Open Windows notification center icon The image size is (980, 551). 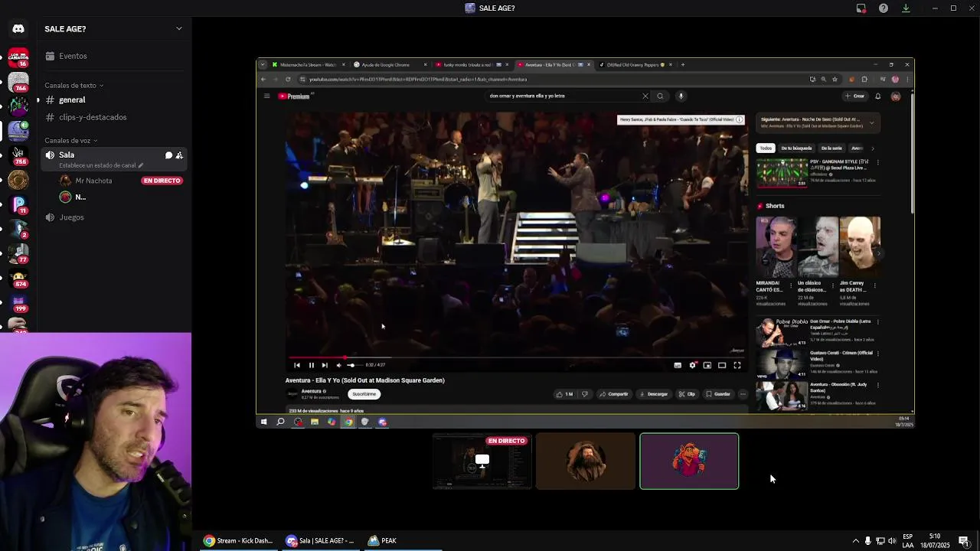tap(964, 541)
